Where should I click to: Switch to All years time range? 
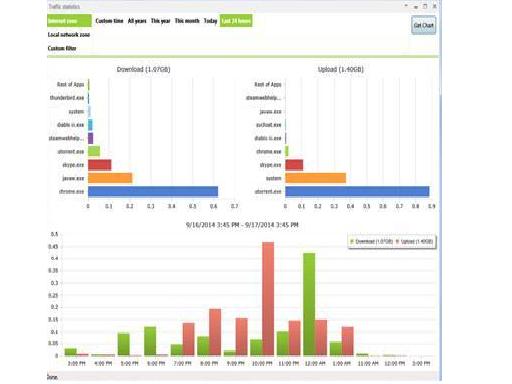pyautogui.click(x=137, y=21)
